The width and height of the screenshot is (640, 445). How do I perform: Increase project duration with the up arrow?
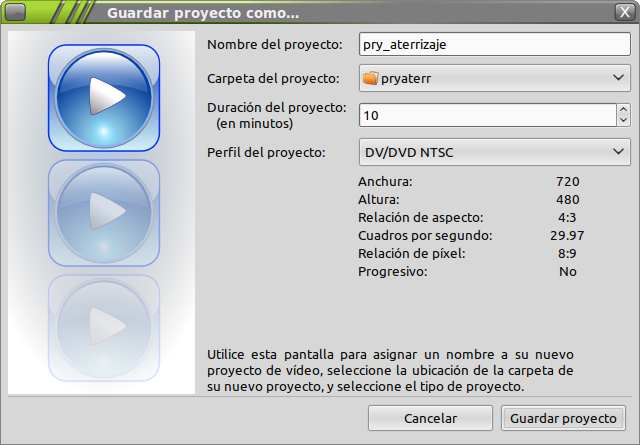click(x=623, y=109)
